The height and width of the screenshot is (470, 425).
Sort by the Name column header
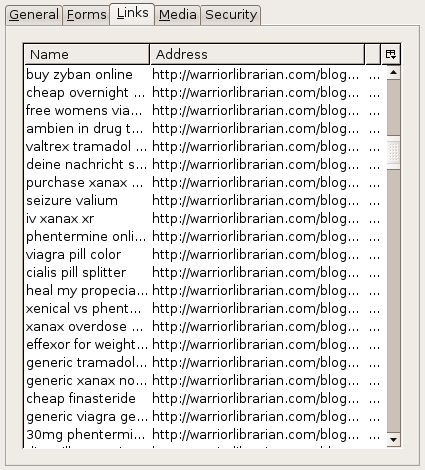(x=87, y=54)
